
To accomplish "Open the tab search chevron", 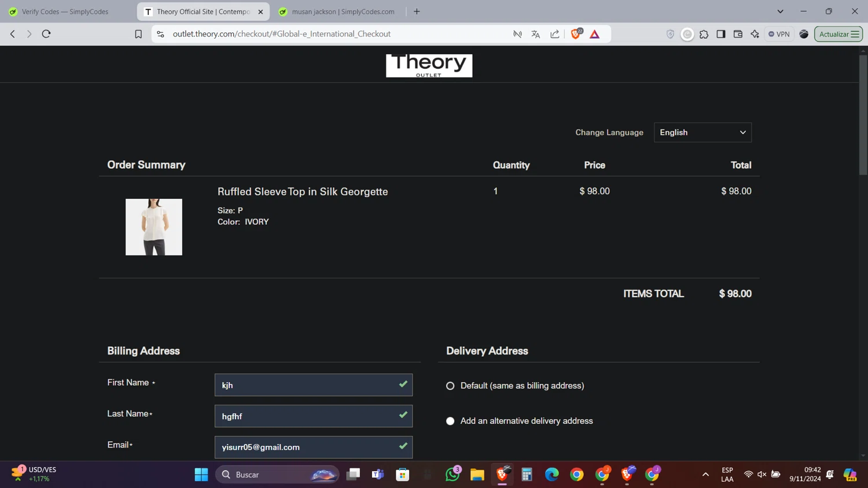I will (x=780, y=12).
